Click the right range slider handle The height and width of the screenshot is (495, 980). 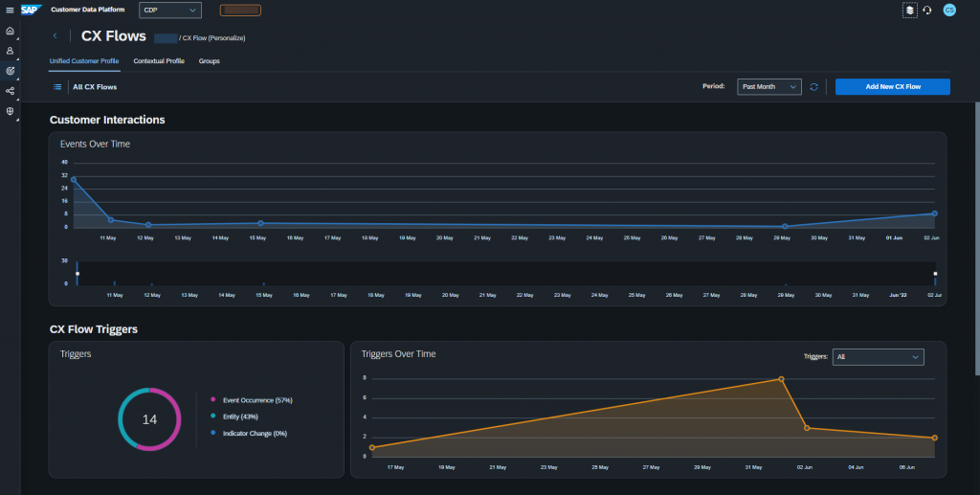(935, 274)
